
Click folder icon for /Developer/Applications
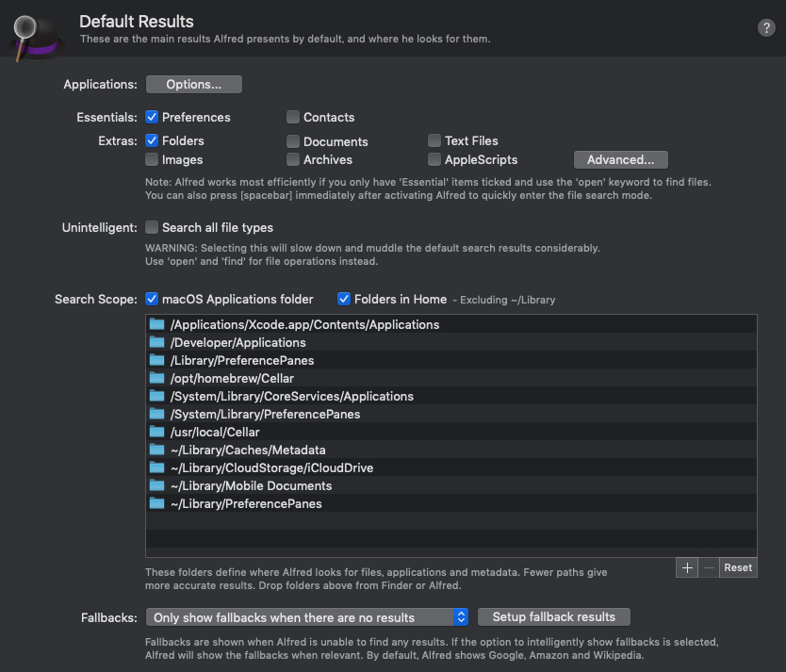click(156, 342)
